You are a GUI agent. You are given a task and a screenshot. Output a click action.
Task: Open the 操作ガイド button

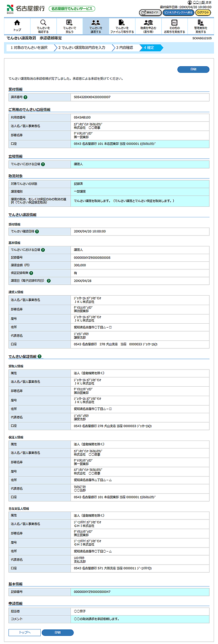point(150,13)
